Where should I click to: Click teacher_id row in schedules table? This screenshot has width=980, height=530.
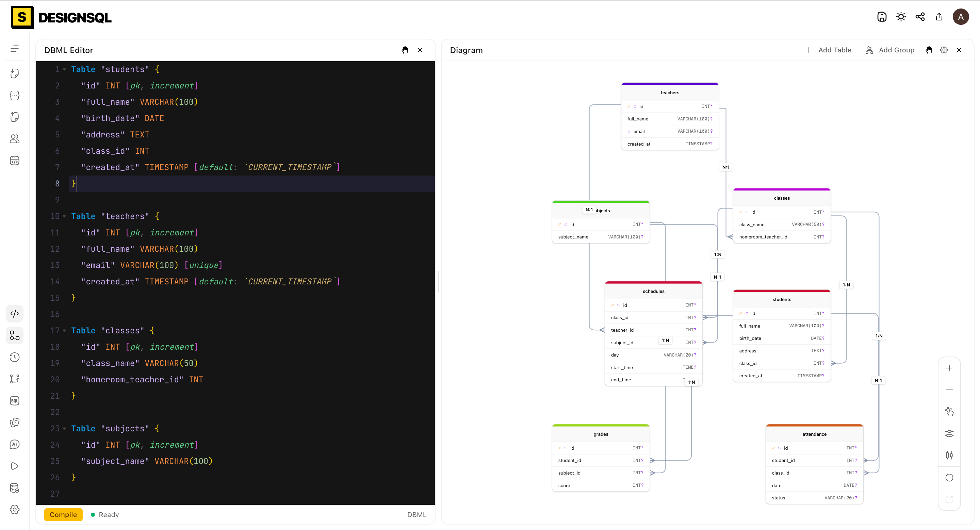pos(654,330)
